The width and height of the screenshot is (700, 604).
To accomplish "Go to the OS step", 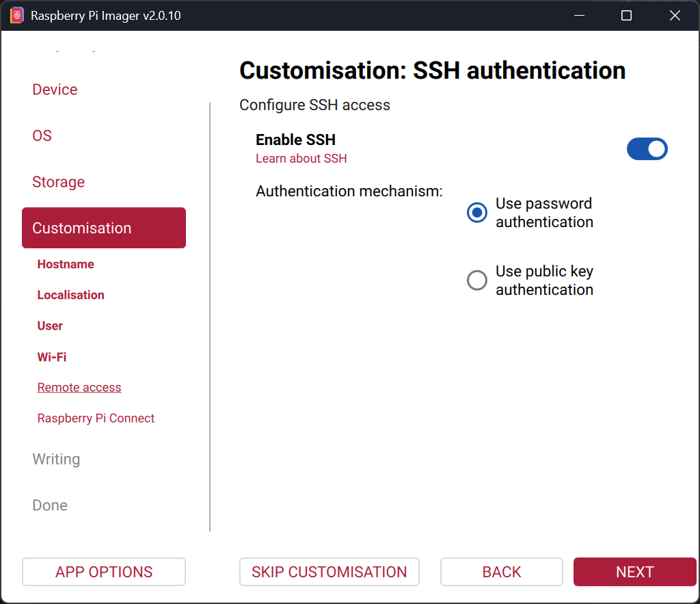I will click(42, 135).
